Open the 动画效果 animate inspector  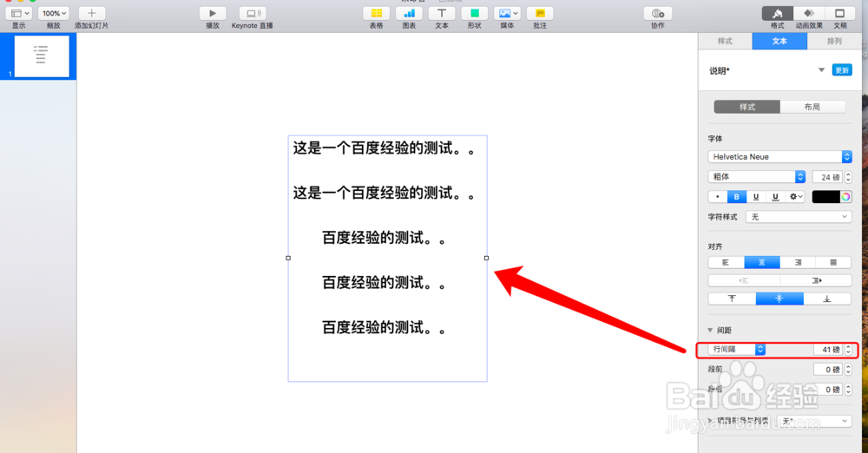809,13
